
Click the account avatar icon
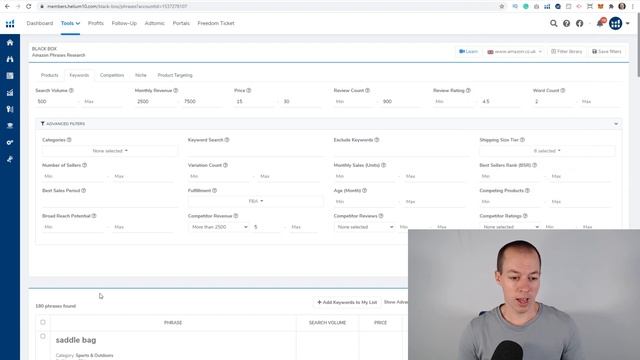pos(616,23)
